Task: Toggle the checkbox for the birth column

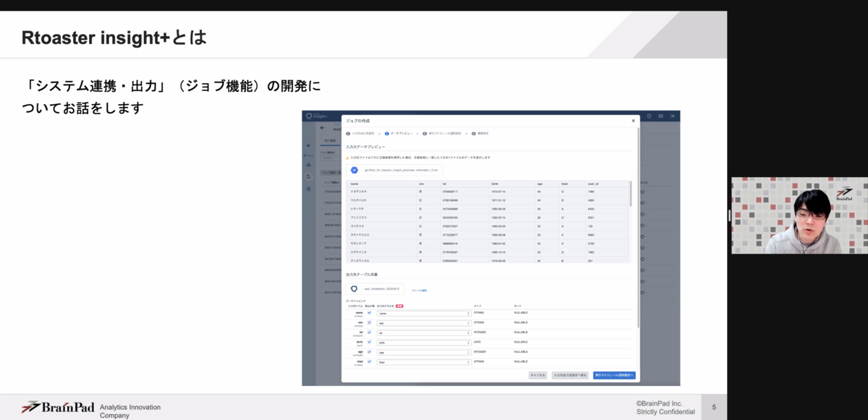Action: click(x=369, y=342)
